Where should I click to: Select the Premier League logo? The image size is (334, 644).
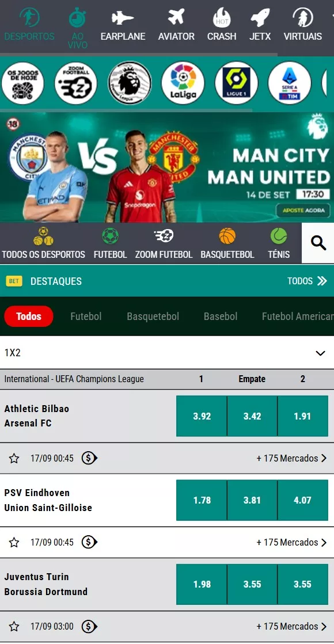click(x=130, y=83)
